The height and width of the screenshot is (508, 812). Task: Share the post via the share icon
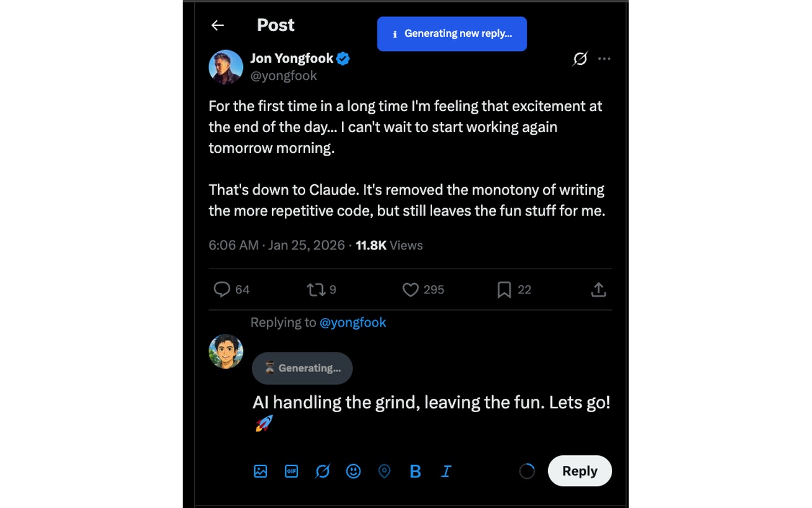point(598,290)
